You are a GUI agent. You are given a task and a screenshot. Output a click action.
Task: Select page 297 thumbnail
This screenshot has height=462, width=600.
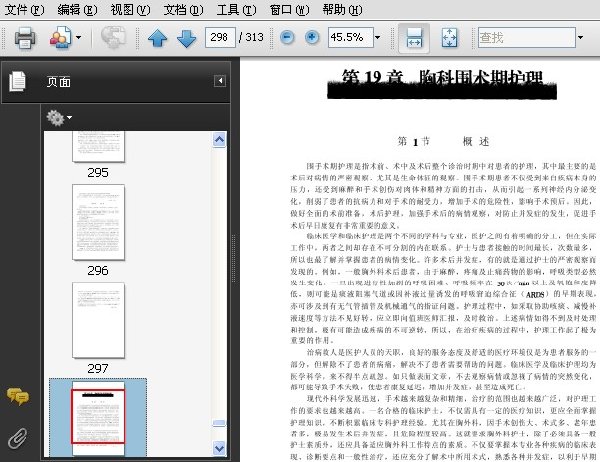(x=98, y=320)
